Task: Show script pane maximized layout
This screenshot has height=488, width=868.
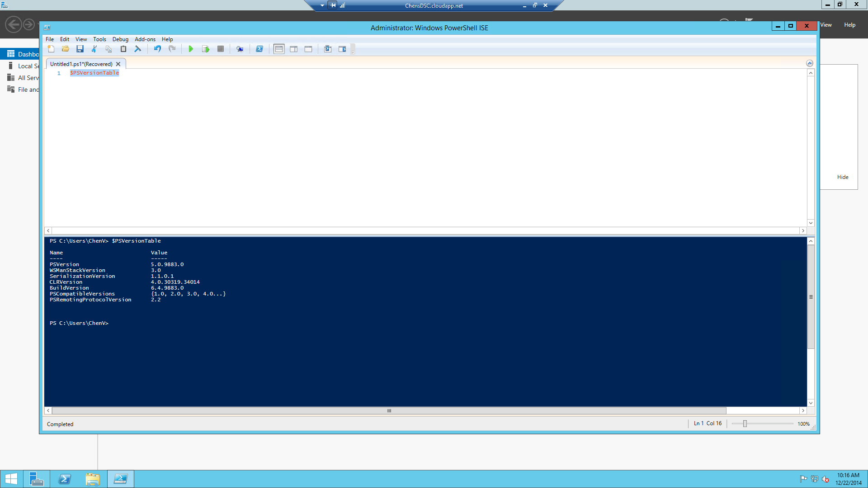Action: [x=308, y=49]
